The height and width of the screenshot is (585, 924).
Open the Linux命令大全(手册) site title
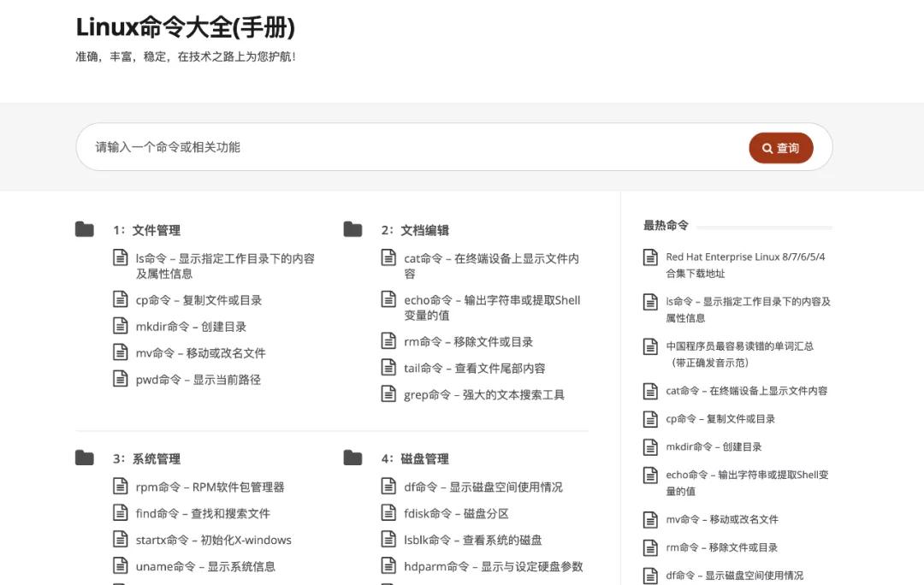tap(185, 27)
